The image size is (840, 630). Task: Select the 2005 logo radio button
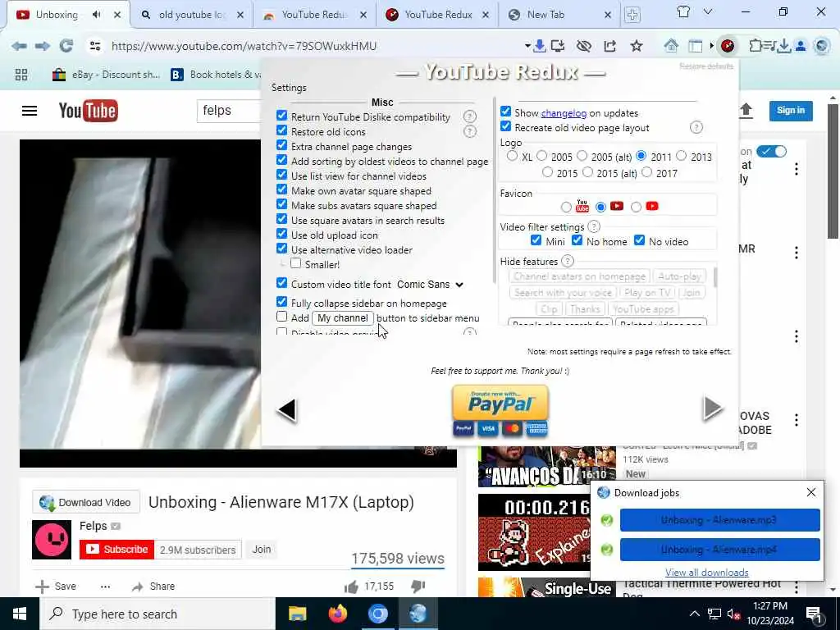[x=541, y=156]
